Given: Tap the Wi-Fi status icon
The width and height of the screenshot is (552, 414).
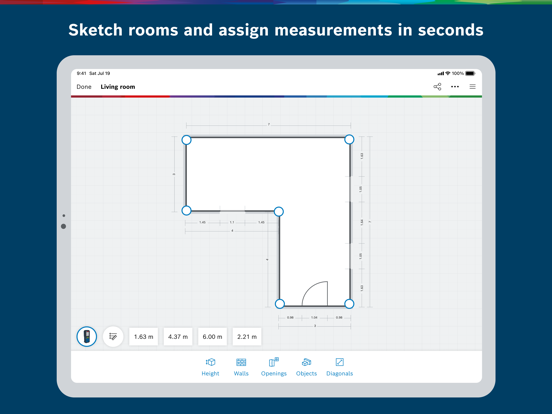Looking at the screenshot, I should coord(448,73).
